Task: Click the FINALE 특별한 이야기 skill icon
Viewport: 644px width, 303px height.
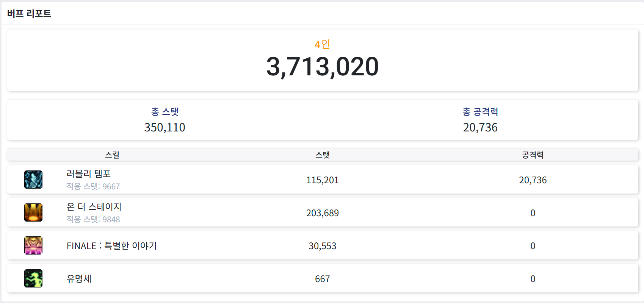Action: tap(33, 245)
